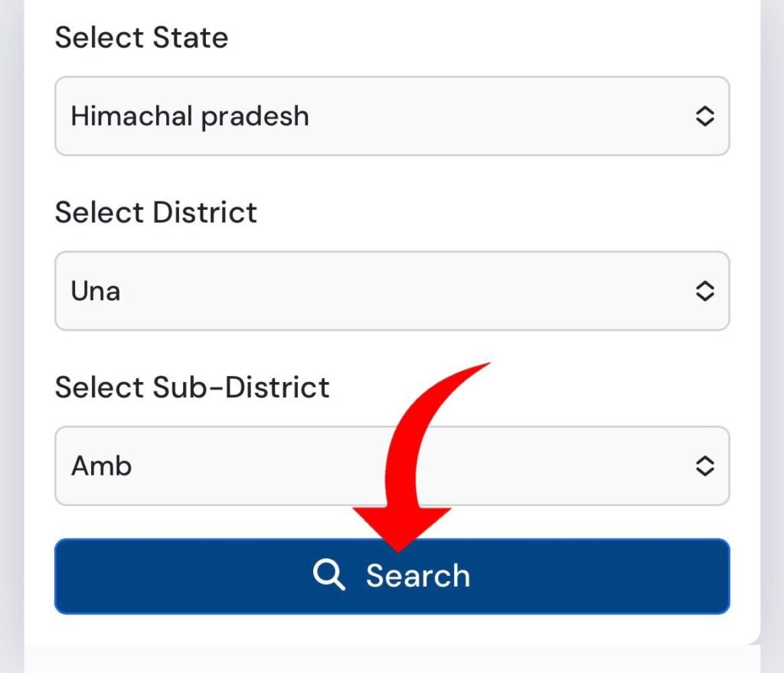
Task: Click the up-down chevron in the state field
Action: coord(704,116)
